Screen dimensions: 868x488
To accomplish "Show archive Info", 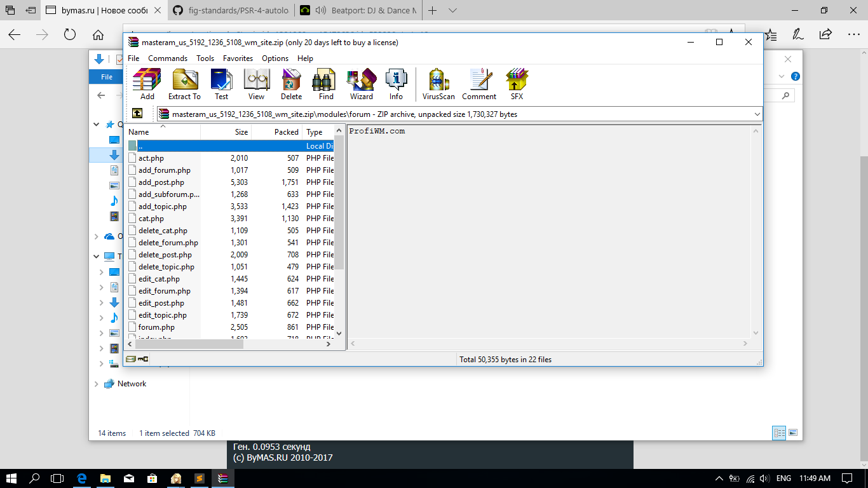I will point(396,84).
